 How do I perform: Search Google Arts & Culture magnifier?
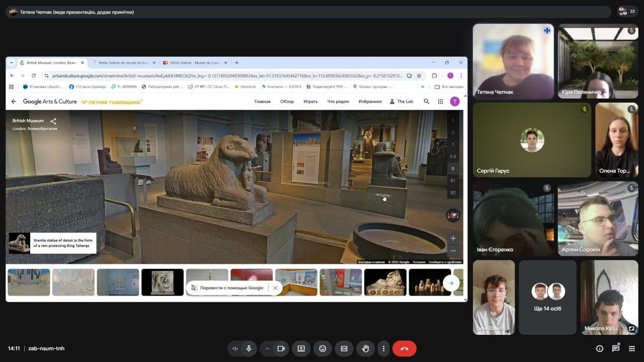pyautogui.click(x=427, y=102)
